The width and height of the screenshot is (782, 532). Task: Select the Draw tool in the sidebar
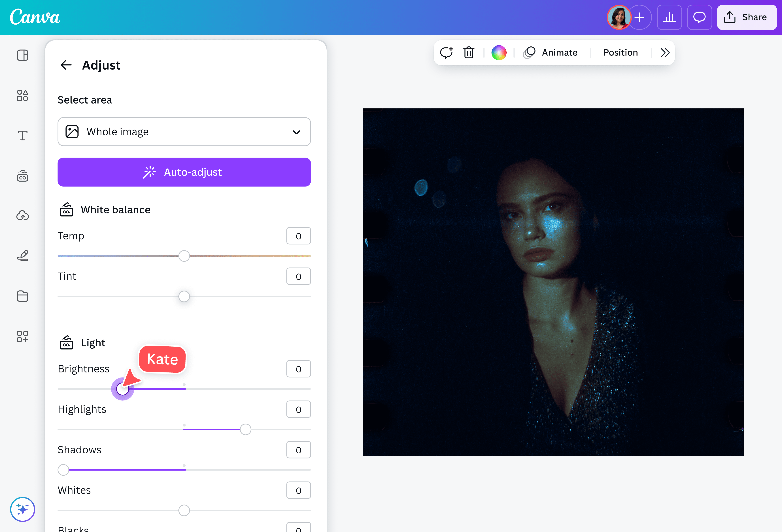23,256
